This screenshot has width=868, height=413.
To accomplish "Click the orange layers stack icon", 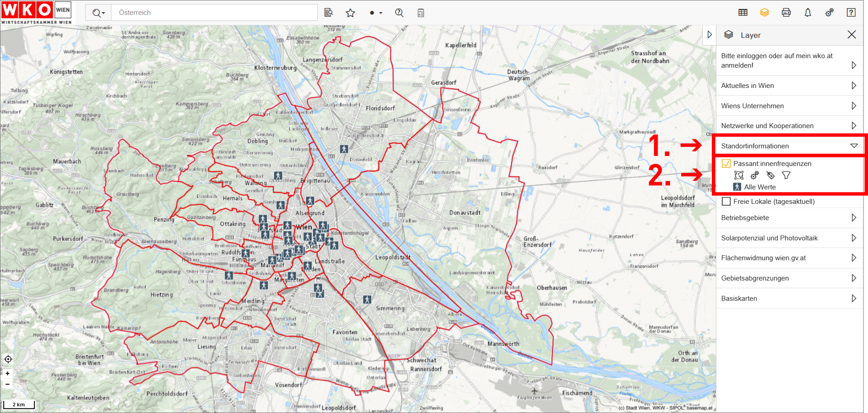I will pyautogui.click(x=764, y=13).
